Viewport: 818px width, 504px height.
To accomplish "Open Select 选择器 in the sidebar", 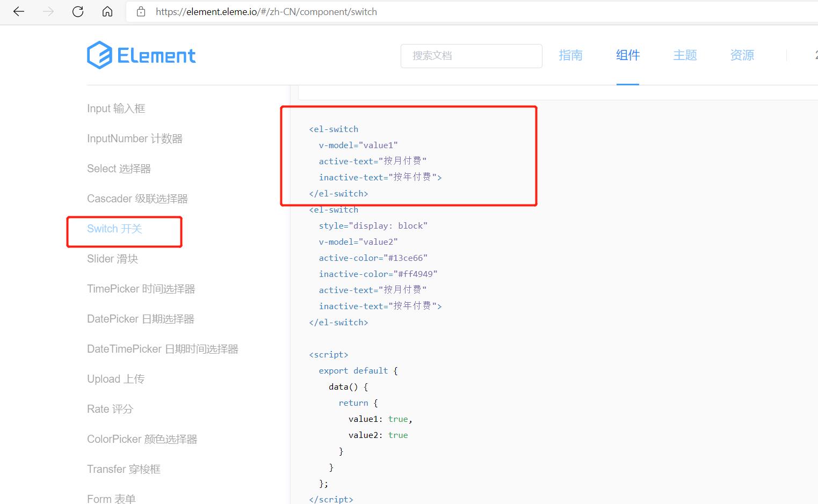I will tap(119, 169).
